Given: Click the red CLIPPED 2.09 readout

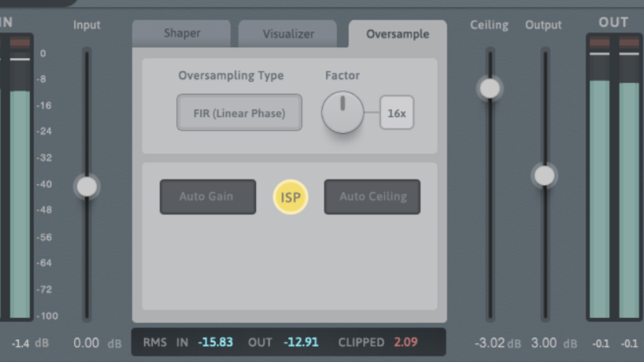Looking at the screenshot, I should (x=405, y=342).
